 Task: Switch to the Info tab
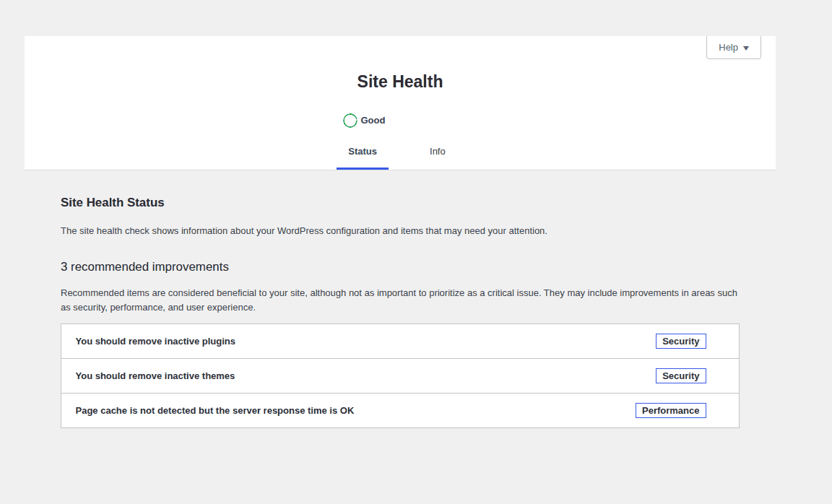point(437,152)
